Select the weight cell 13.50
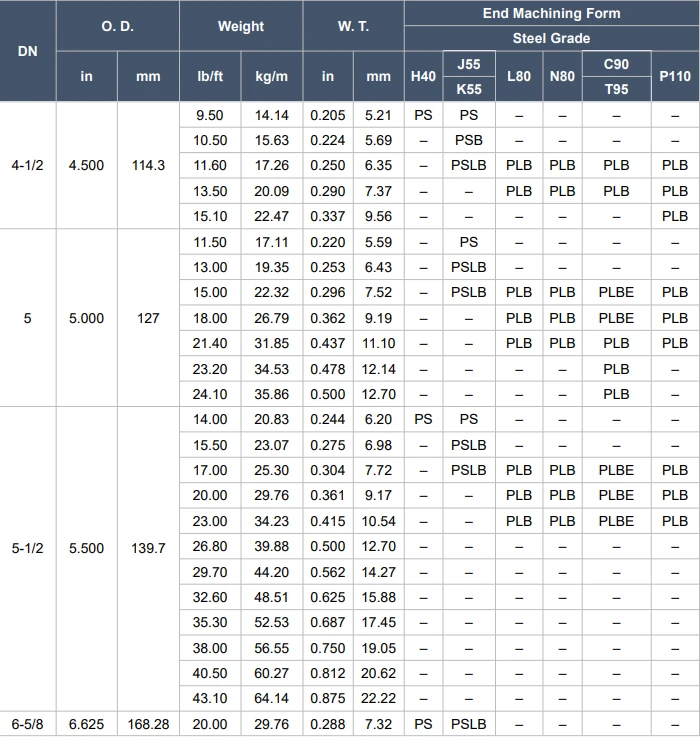 pos(210,191)
